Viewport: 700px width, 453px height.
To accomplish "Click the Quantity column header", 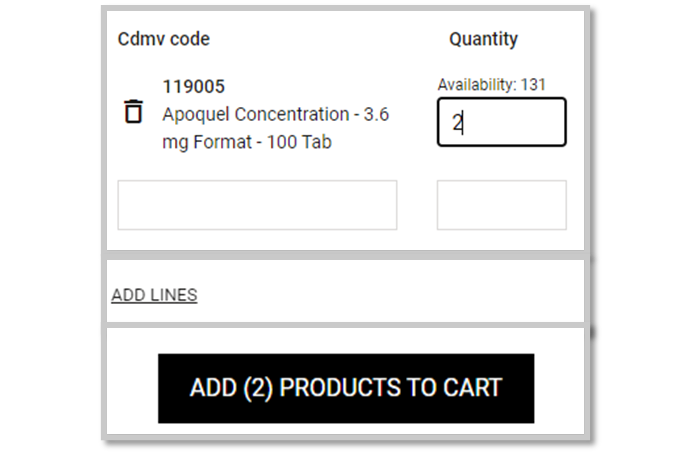I will [x=483, y=39].
